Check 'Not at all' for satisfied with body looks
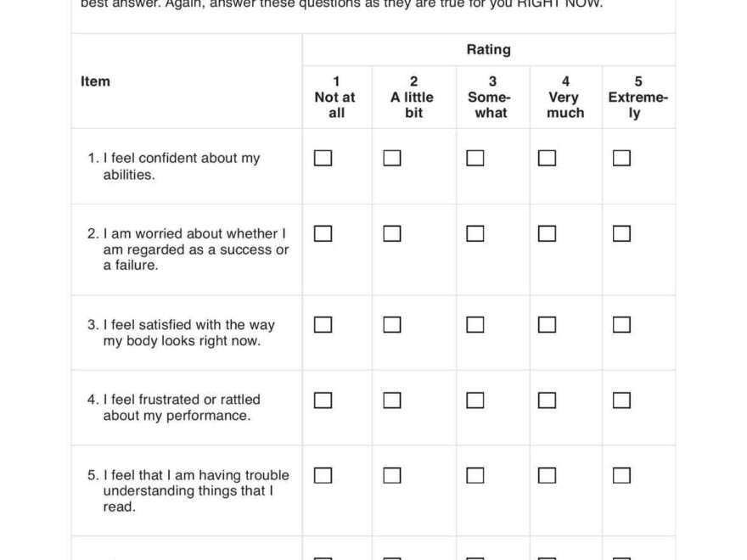747x560 pixels. click(323, 325)
